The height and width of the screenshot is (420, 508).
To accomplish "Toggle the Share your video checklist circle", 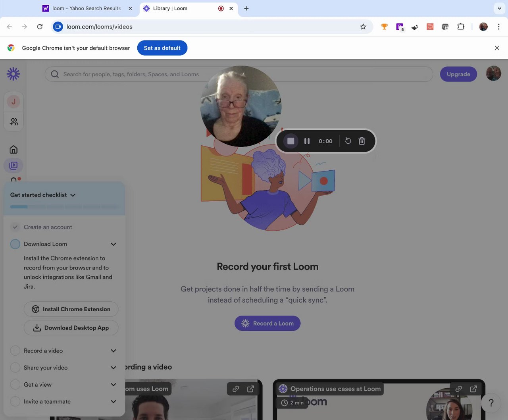I will click(x=15, y=368).
